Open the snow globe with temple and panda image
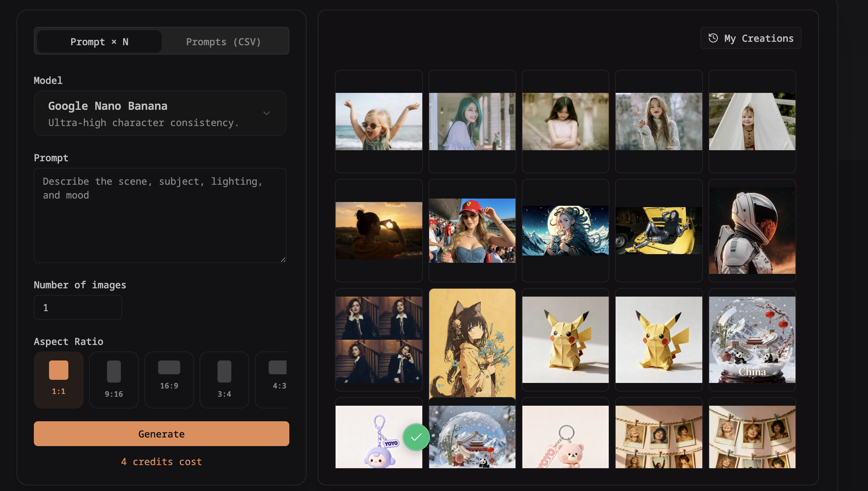This screenshot has height=491, width=868. click(472, 437)
